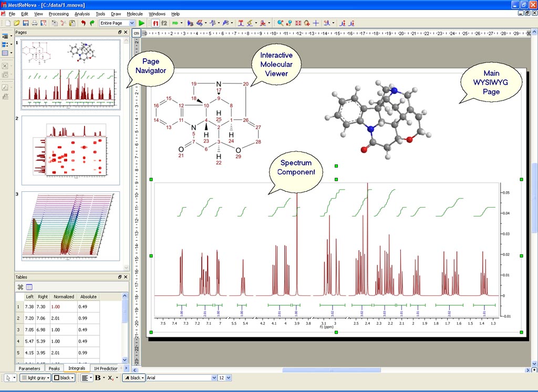Image resolution: width=538 pixels, height=392 pixels.
Task: Switch to the Parameters tab
Action: 29,368
